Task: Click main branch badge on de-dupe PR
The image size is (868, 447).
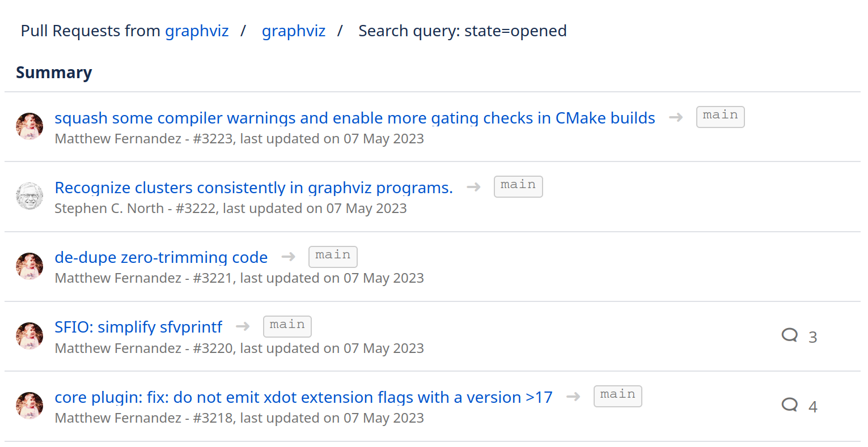Action: [333, 256]
